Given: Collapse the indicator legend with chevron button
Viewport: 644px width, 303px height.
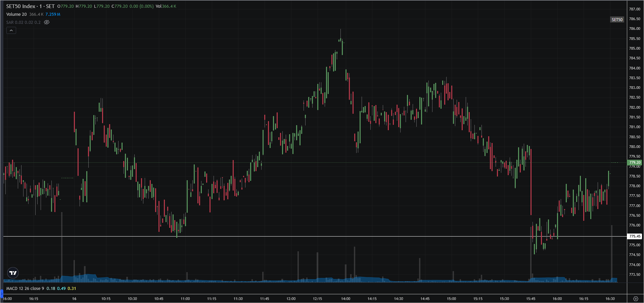Looking at the screenshot, I should [11, 31].
